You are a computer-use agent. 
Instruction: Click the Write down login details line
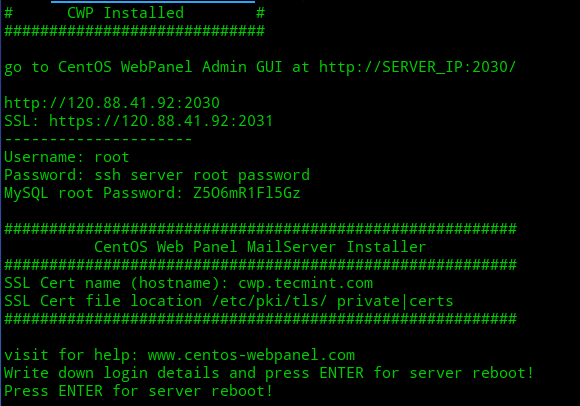click(269, 373)
